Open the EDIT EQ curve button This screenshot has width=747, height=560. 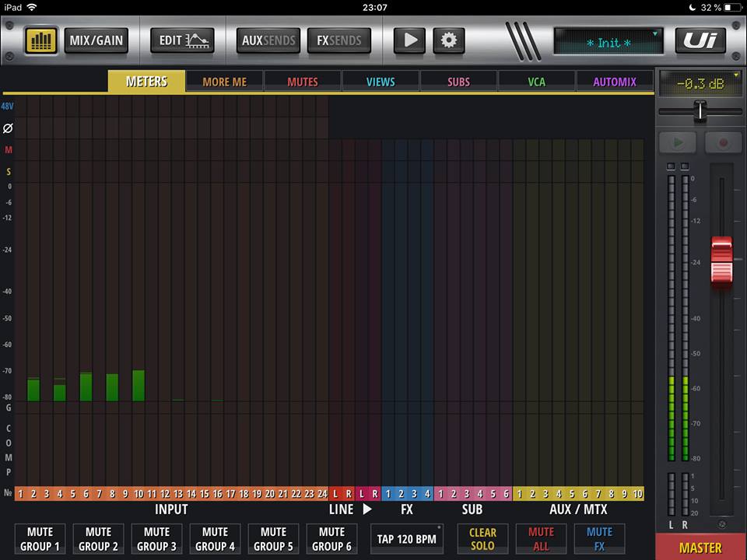(182, 40)
